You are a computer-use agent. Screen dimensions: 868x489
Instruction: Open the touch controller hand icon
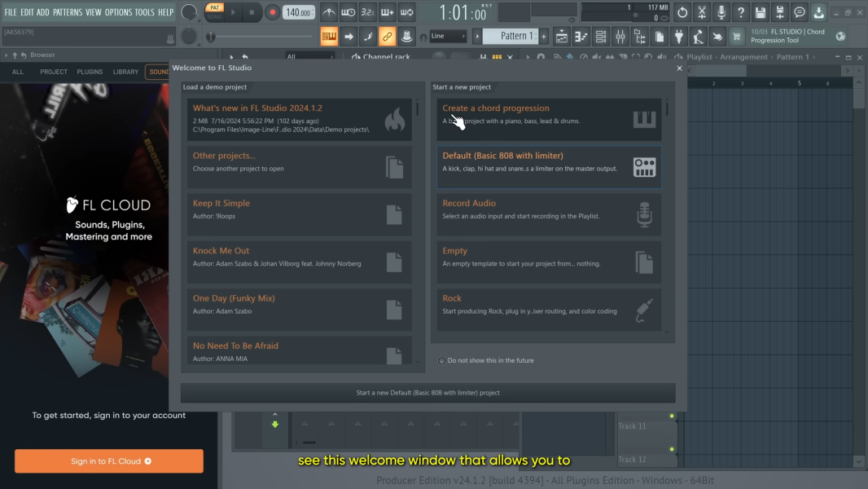717,37
